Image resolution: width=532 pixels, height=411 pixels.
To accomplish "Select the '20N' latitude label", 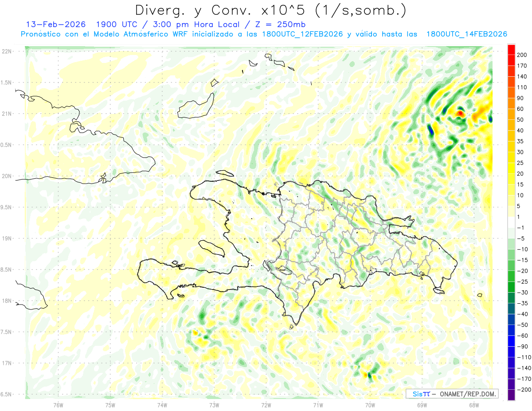I will [6, 176].
